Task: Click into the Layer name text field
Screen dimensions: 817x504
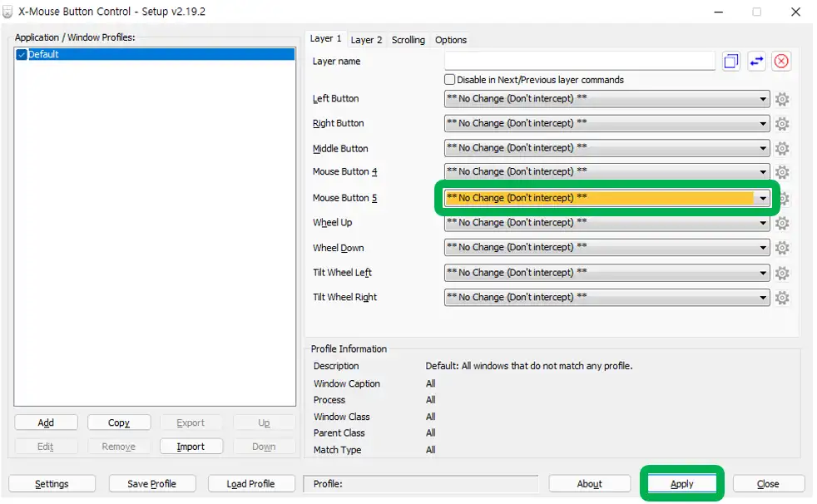Action: (x=579, y=62)
